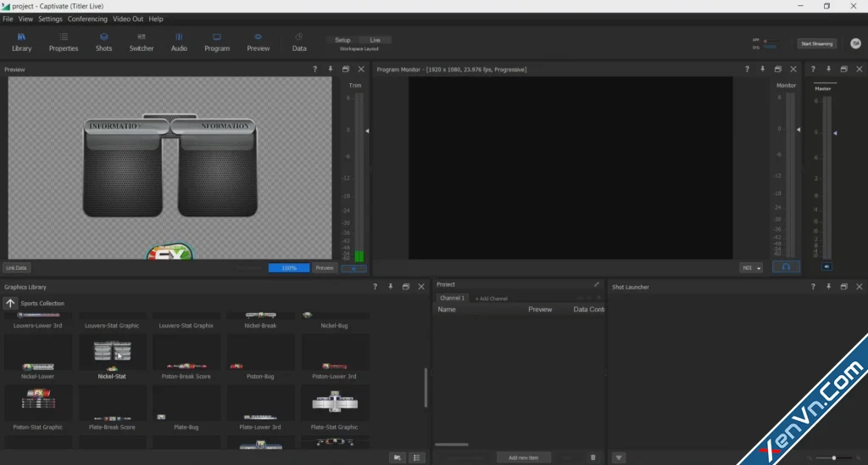
Task: Open the Properties panel from toolbar
Action: pos(64,42)
